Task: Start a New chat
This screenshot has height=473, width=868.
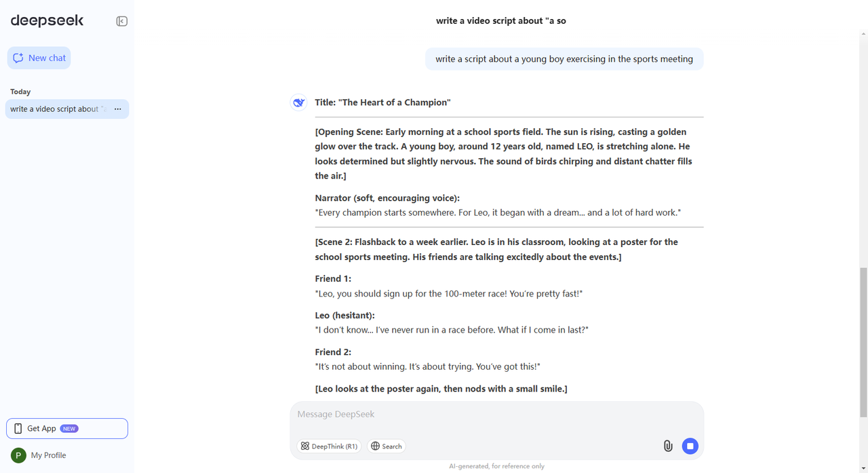Action: tap(39, 58)
